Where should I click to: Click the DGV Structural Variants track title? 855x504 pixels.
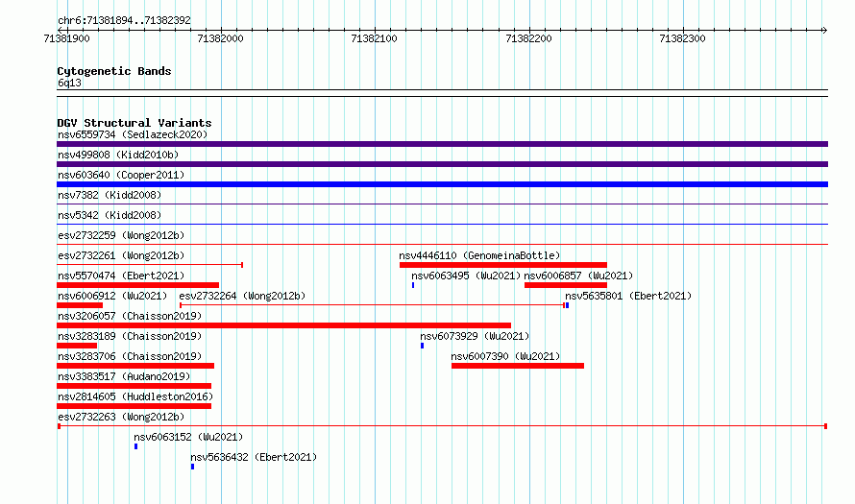coord(134,123)
